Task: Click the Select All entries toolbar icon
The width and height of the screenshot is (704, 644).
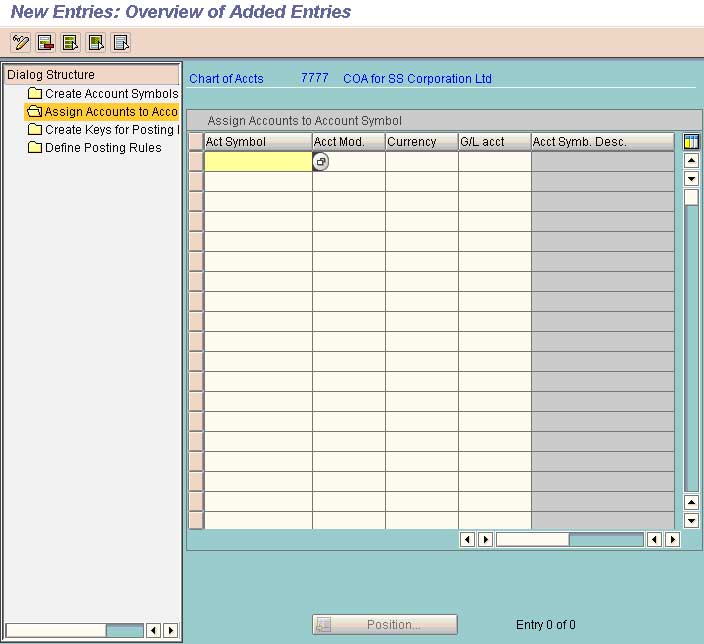Action: click(70, 43)
